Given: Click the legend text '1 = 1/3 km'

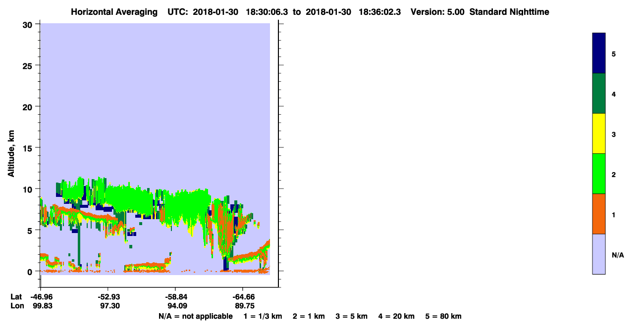Looking at the screenshot, I should point(263,316).
